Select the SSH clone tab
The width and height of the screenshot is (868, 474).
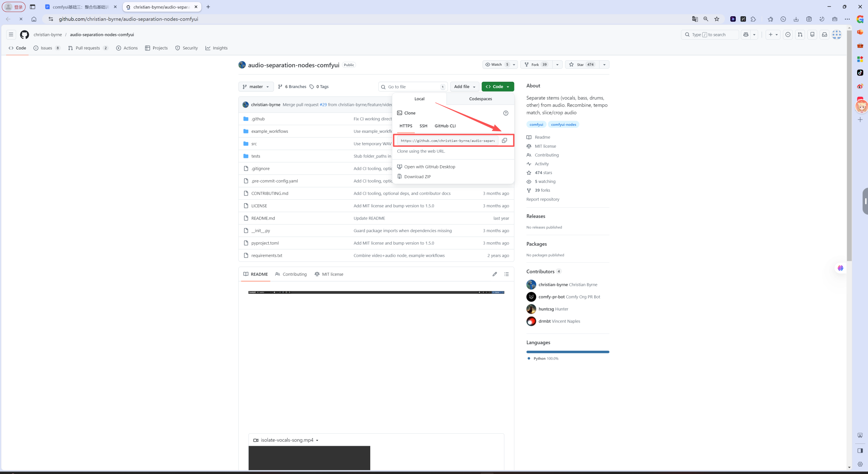[423, 126]
